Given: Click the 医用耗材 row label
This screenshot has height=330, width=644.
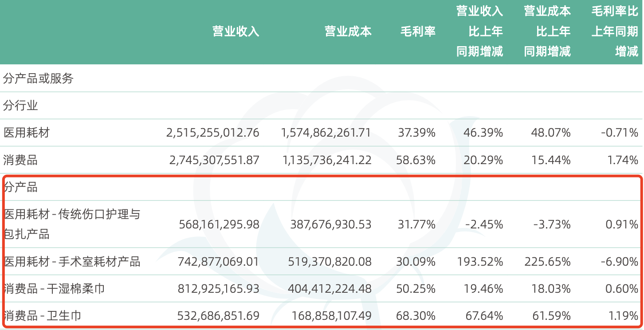Looking at the screenshot, I should click(27, 133).
